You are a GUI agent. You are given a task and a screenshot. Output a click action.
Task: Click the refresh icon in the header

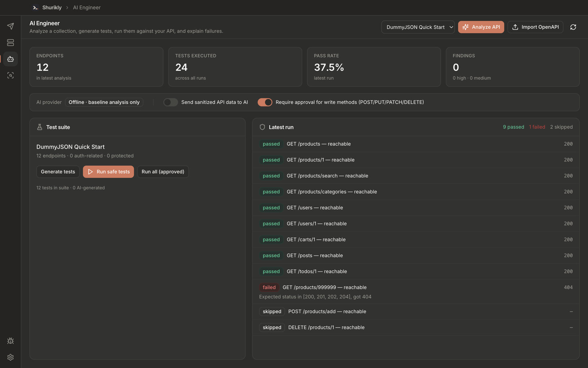pyautogui.click(x=573, y=27)
